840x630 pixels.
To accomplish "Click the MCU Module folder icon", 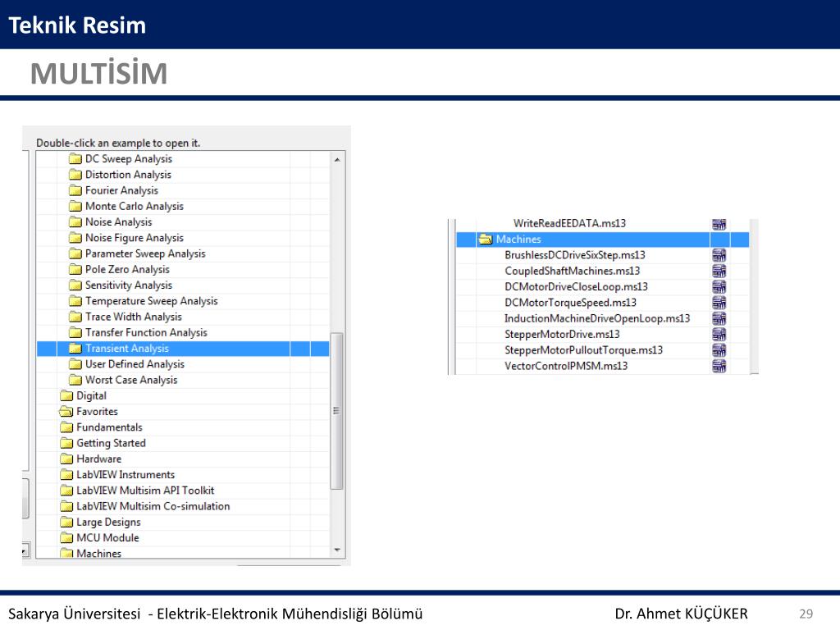I will [67, 538].
